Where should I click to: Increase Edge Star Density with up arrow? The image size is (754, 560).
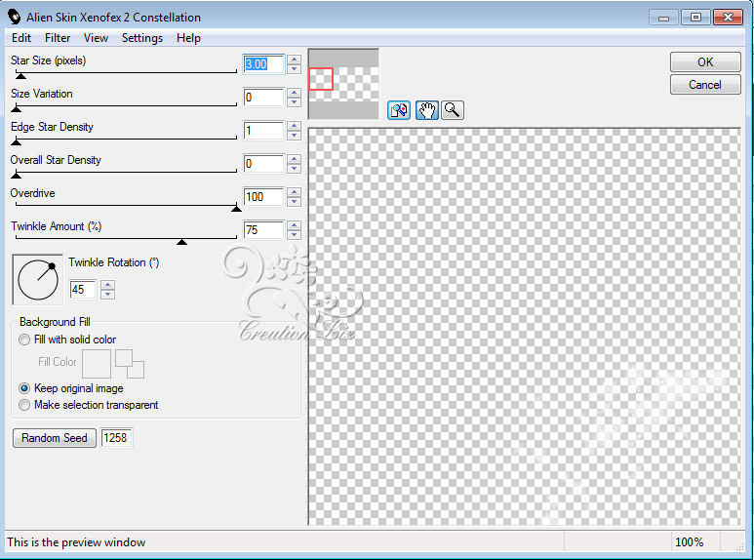[x=295, y=126]
